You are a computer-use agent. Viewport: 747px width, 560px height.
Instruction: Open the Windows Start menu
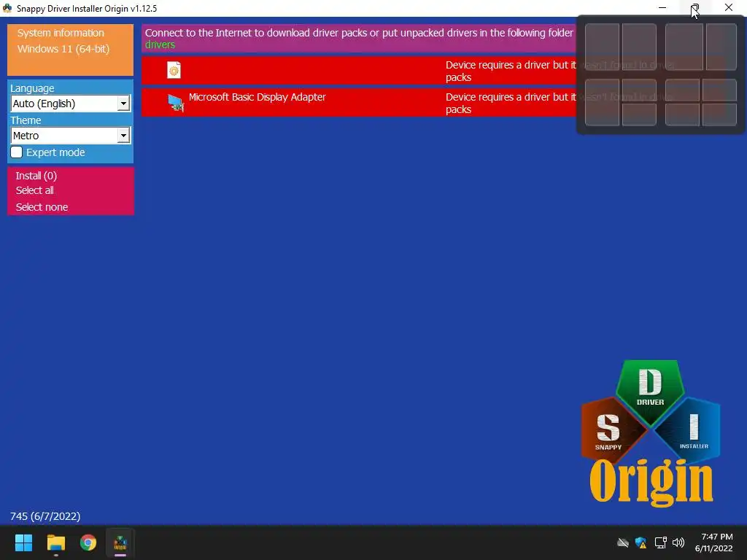(x=23, y=542)
